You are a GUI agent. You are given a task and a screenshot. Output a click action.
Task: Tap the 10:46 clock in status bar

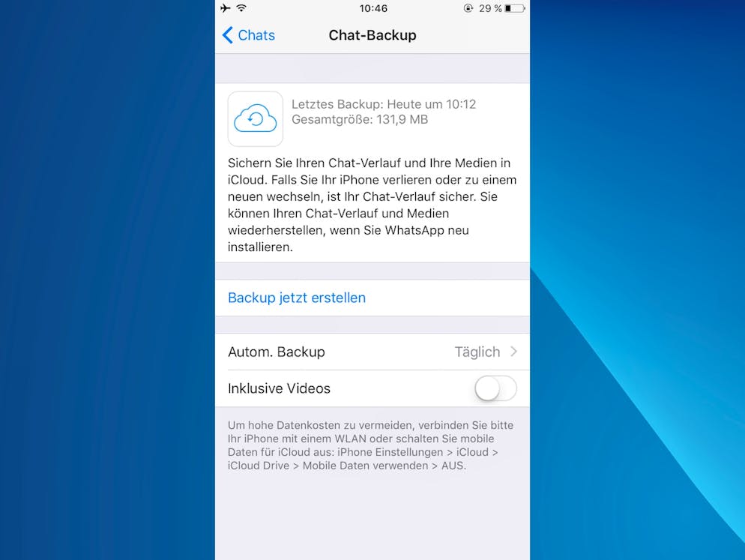(373, 8)
